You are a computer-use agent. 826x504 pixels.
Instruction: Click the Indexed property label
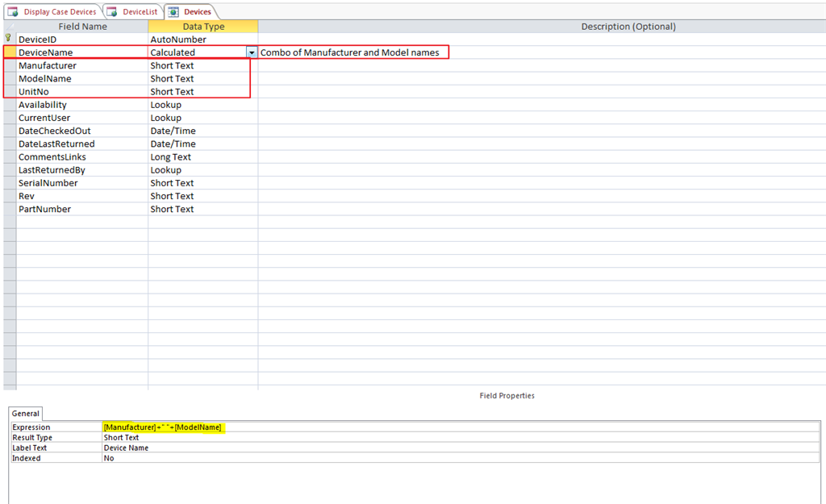point(27,458)
